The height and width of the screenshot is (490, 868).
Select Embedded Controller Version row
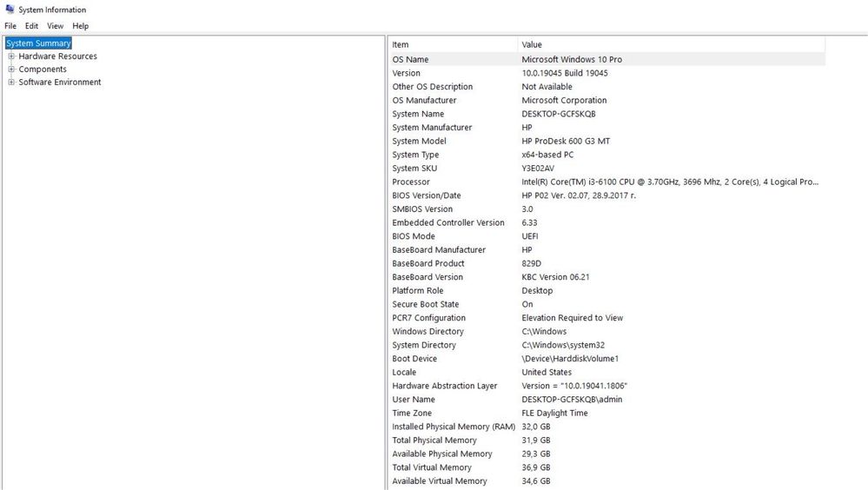[606, 222]
